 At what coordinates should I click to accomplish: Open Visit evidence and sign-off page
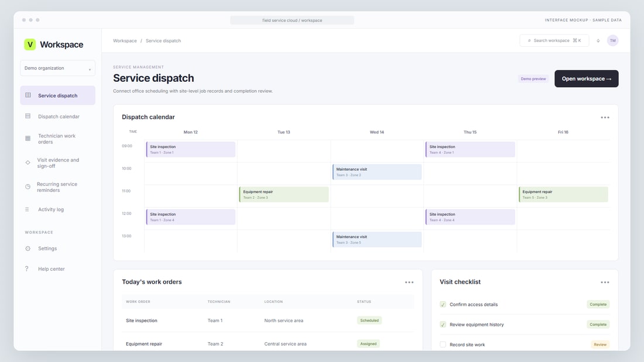pyautogui.click(x=57, y=163)
